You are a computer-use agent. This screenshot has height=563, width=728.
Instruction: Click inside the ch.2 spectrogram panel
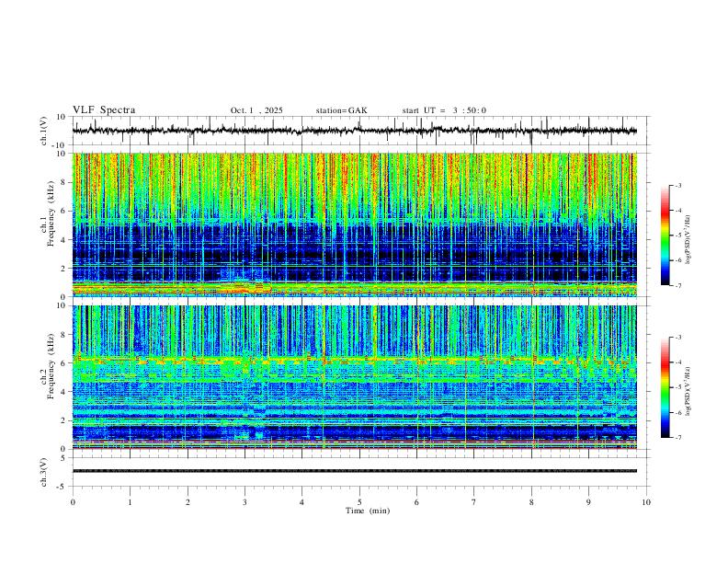coord(354,377)
